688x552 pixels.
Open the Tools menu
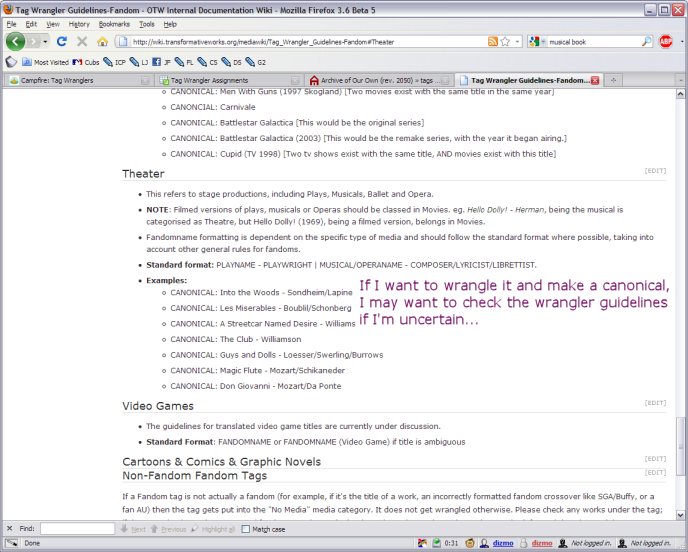pos(147,24)
